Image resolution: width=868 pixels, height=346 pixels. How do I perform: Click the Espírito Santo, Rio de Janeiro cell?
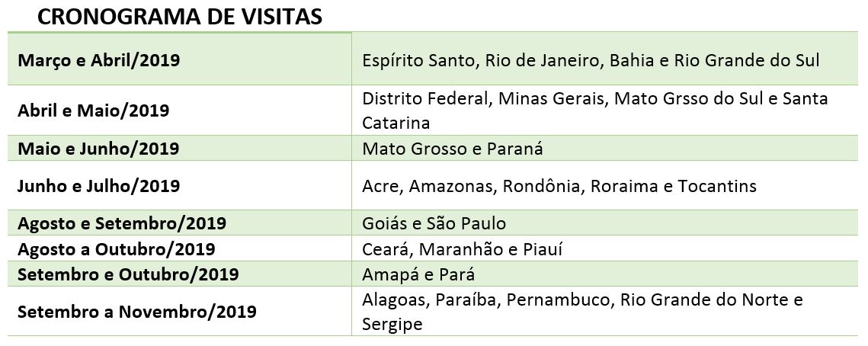[604, 59]
